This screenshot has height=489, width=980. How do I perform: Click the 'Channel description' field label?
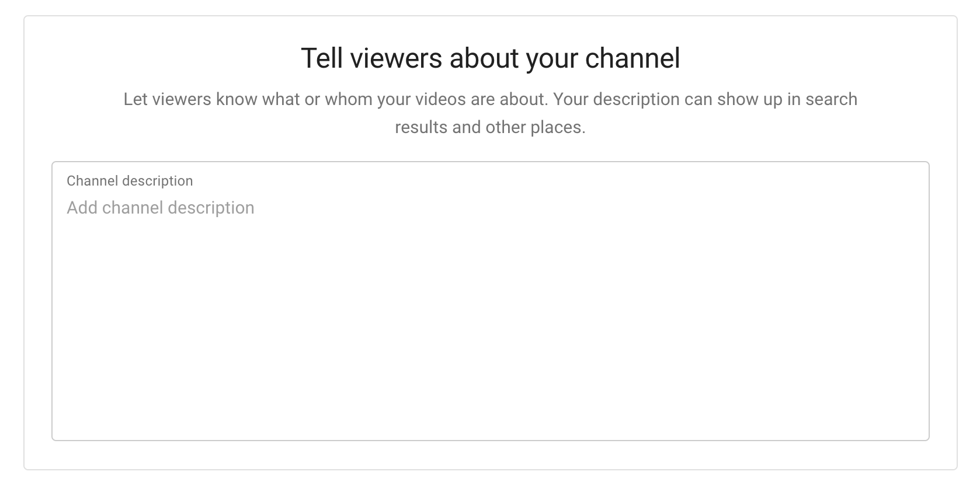[x=130, y=181]
